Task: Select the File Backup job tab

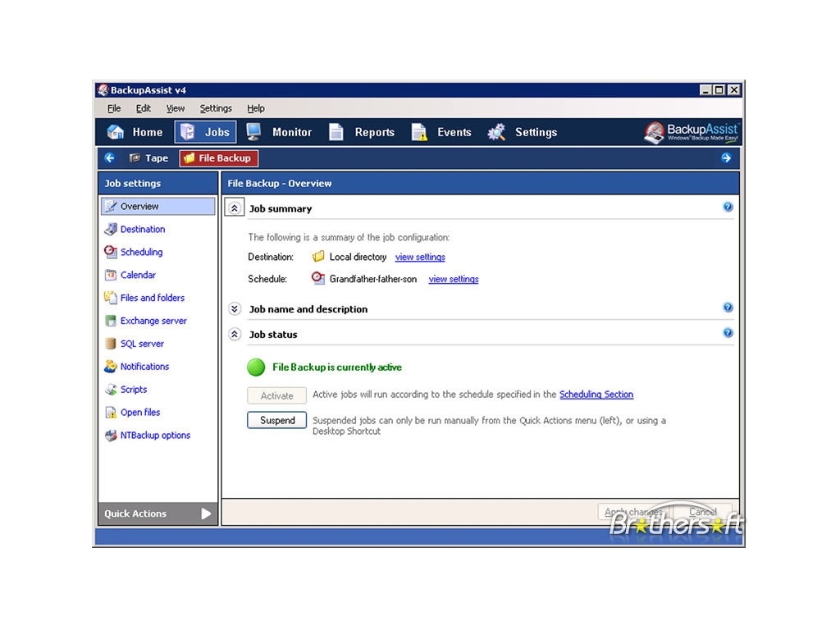Action: click(x=218, y=158)
